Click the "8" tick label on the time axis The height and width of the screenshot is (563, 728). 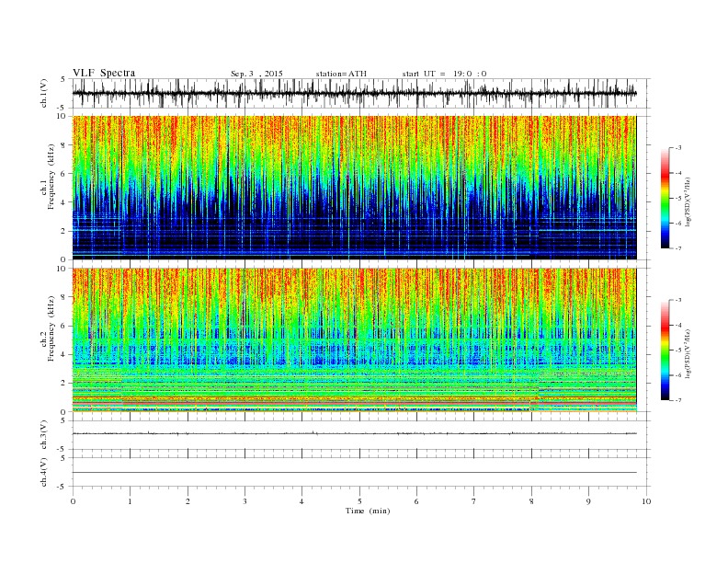[531, 501]
